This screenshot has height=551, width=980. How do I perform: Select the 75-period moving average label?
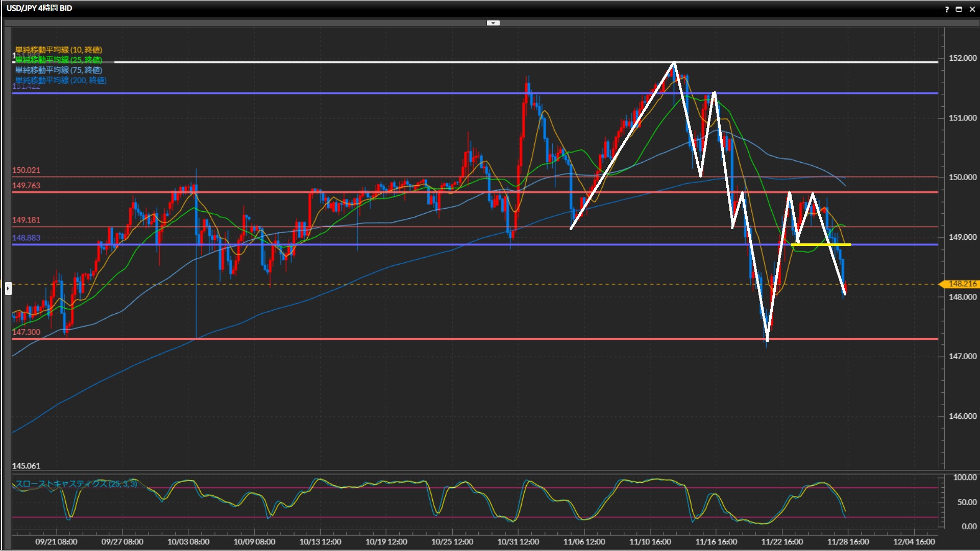click(x=59, y=70)
